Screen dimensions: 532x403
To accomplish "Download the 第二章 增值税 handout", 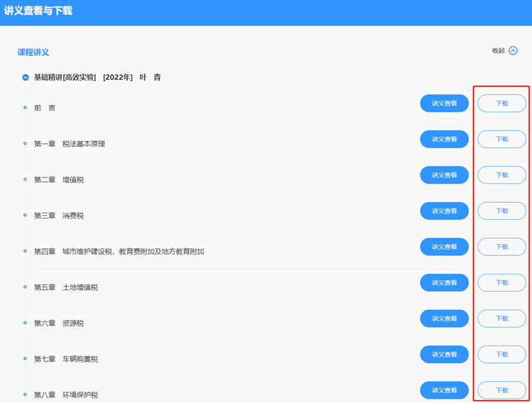I will click(x=502, y=175).
